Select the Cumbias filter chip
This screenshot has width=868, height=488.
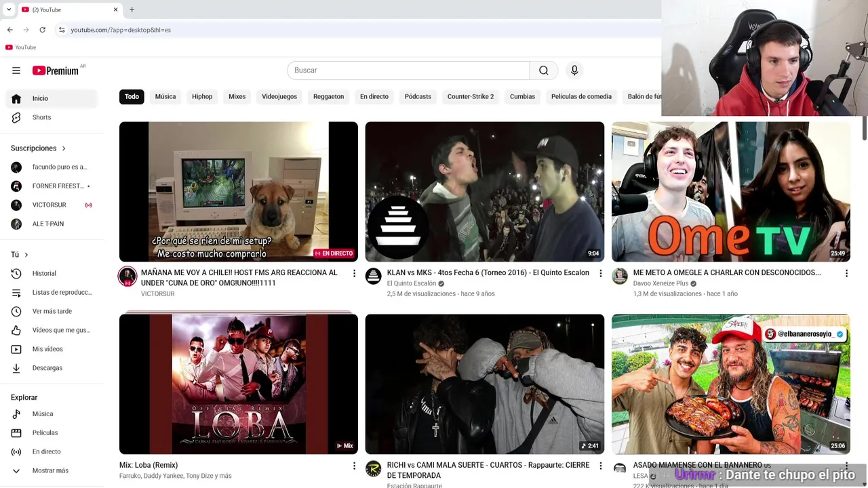[522, 96]
